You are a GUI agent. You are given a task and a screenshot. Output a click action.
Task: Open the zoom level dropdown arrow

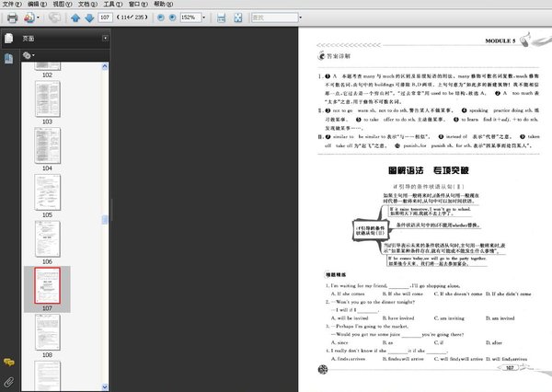pyautogui.click(x=204, y=17)
